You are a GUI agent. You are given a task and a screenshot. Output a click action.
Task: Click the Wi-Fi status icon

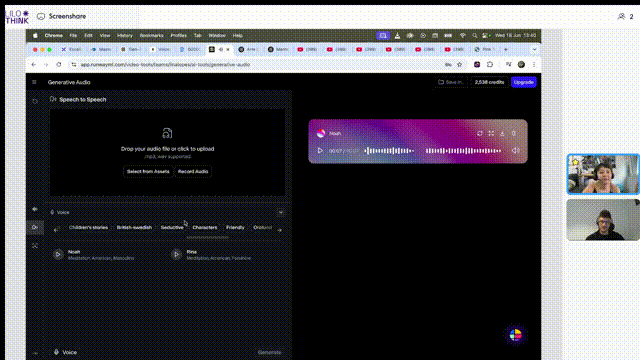462,36
